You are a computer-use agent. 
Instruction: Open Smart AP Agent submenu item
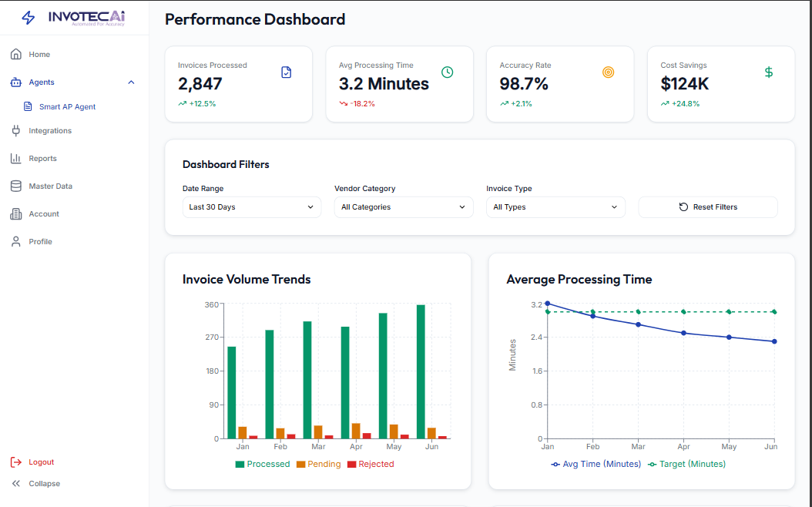(67, 107)
